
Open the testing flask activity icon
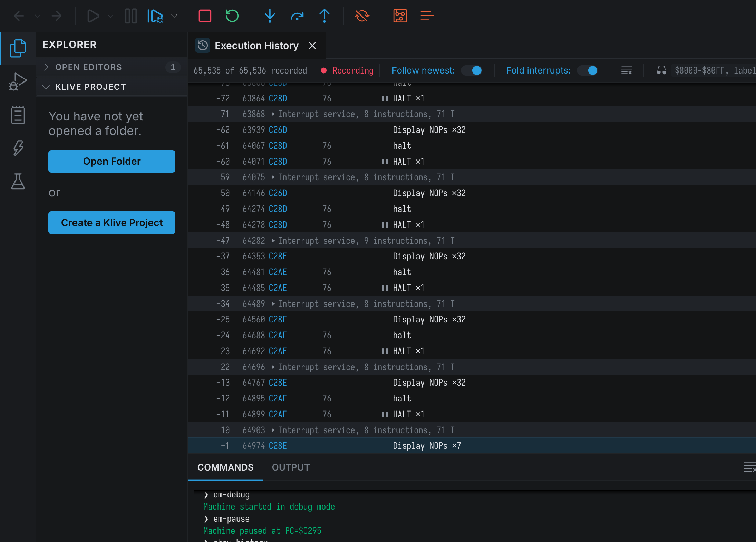(x=18, y=181)
